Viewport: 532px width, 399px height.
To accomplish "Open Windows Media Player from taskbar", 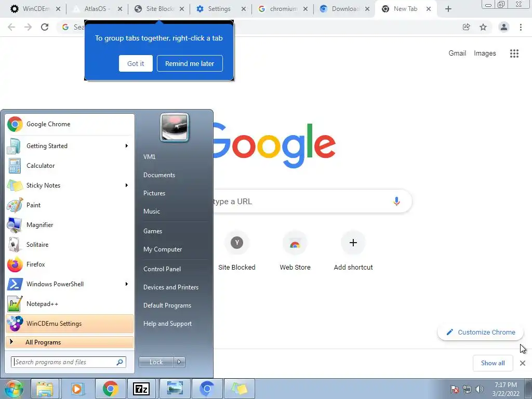I will (77, 389).
